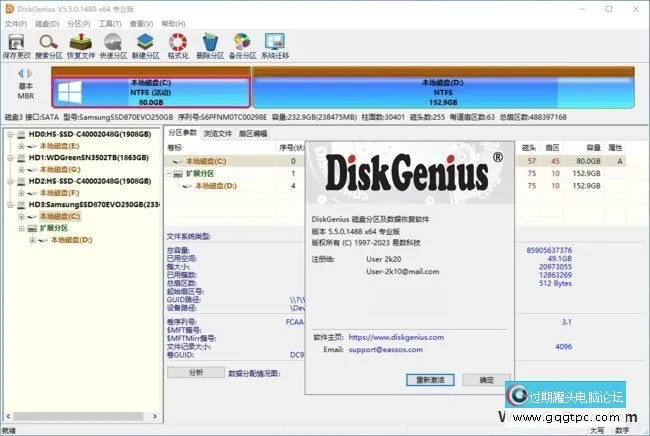Click the 确定 button in the About dialog
Image resolution: width=650 pixels, height=436 pixels.
click(x=487, y=380)
